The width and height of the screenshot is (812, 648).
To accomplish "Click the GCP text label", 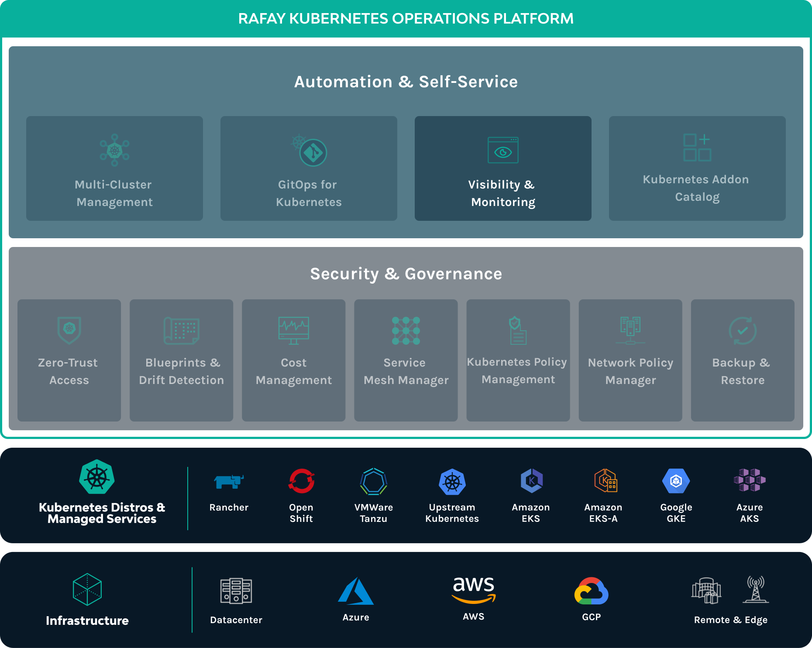I will pos(592,617).
